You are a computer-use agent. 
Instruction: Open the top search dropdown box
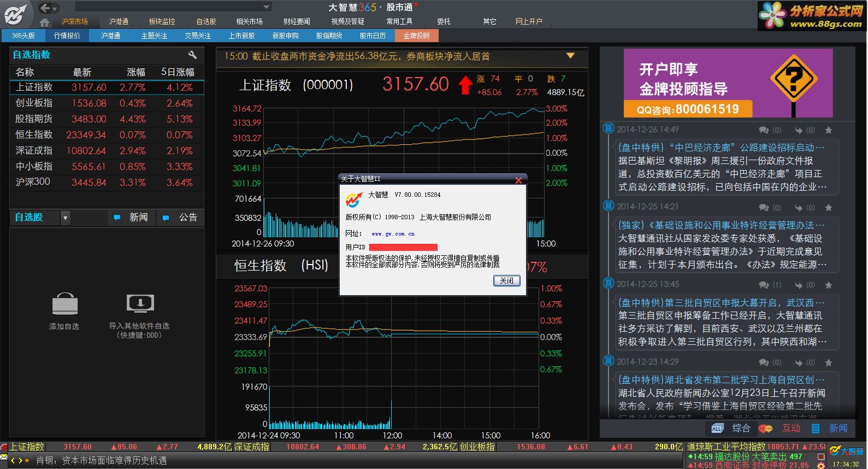coord(173,7)
